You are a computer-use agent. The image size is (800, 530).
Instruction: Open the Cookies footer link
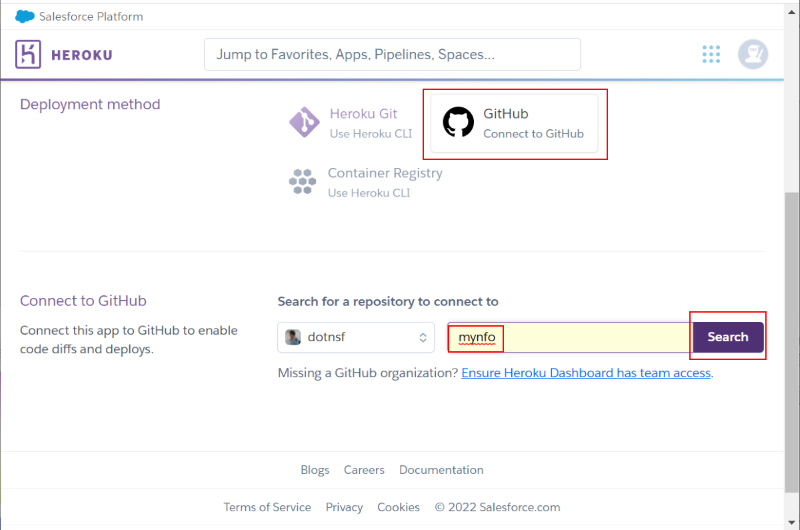398,507
